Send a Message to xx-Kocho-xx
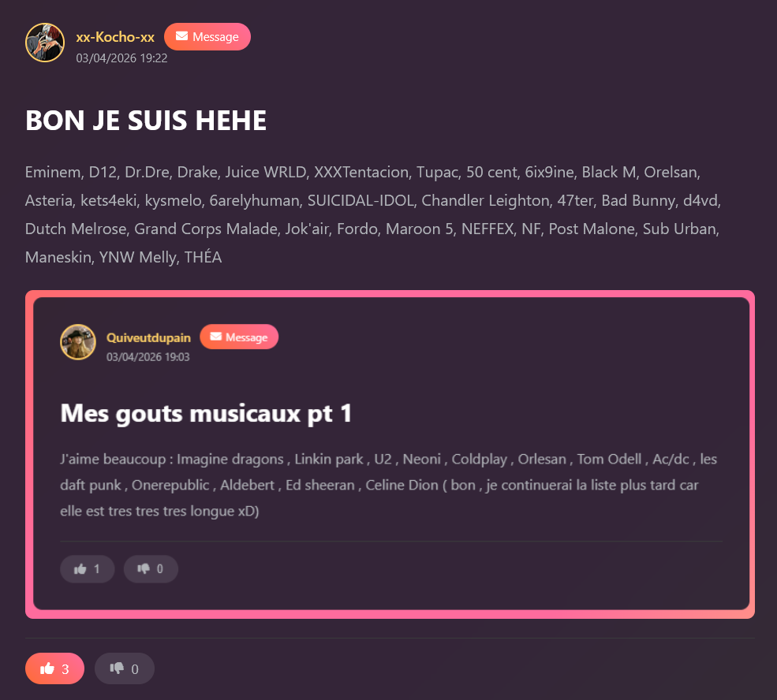 point(207,36)
